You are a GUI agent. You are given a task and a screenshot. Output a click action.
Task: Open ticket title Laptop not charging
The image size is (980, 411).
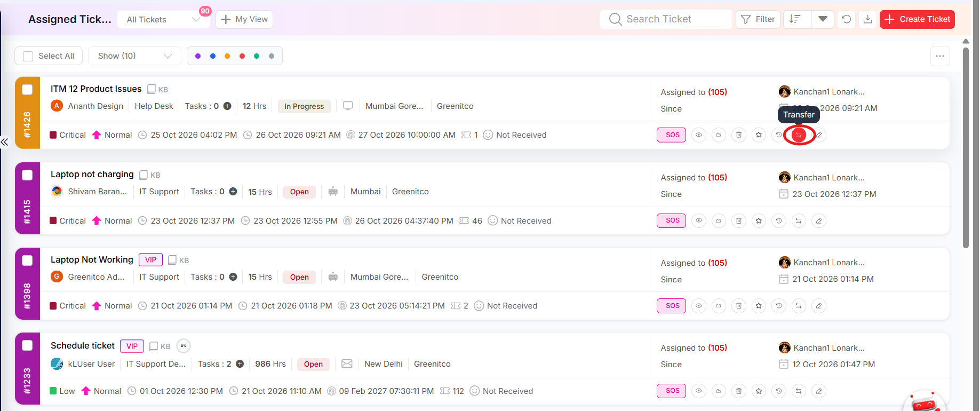[x=92, y=175]
